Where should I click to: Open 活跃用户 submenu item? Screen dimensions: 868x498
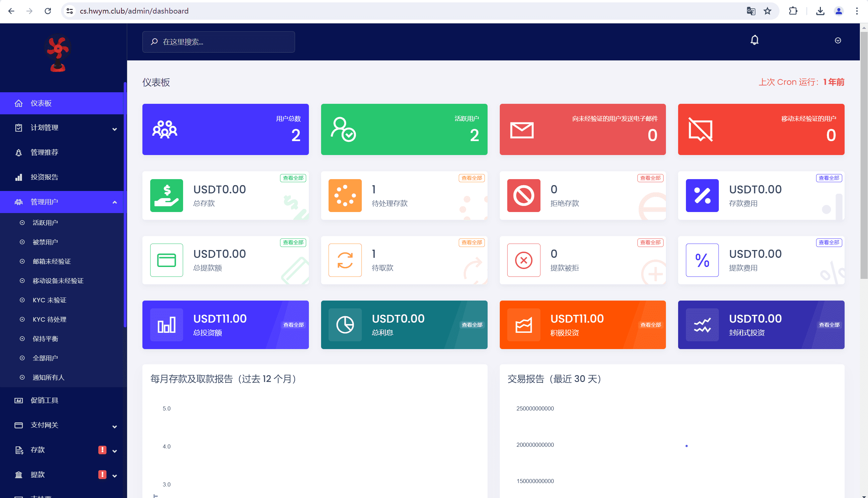(45, 223)
